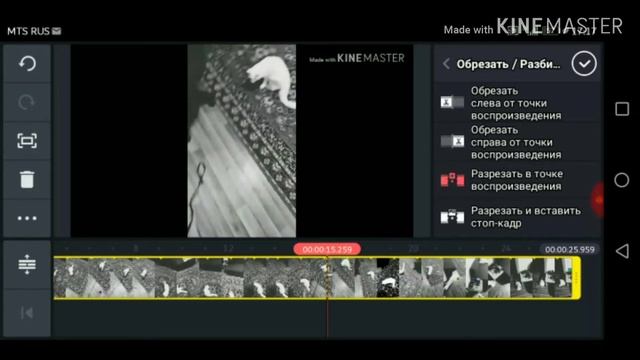Select Обрезать справа от точки воспроизведения

(517, 142)
